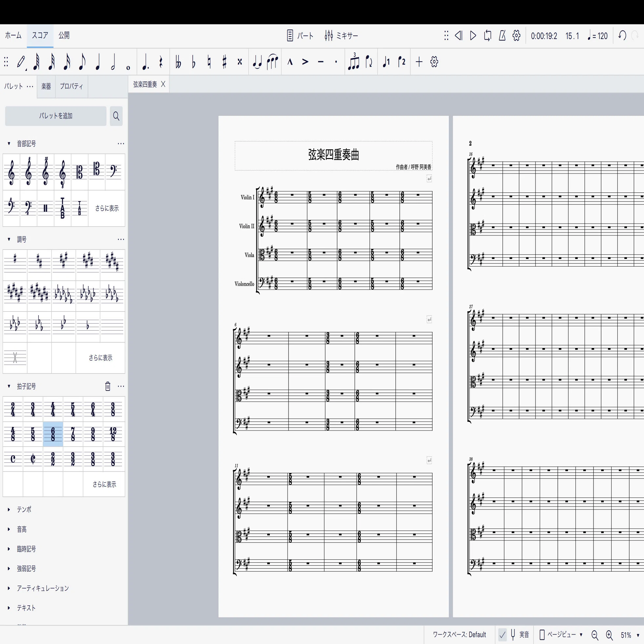The image size is (644, 644).
Task: Open the プロパティ tab
Action: tap(71, 86)
